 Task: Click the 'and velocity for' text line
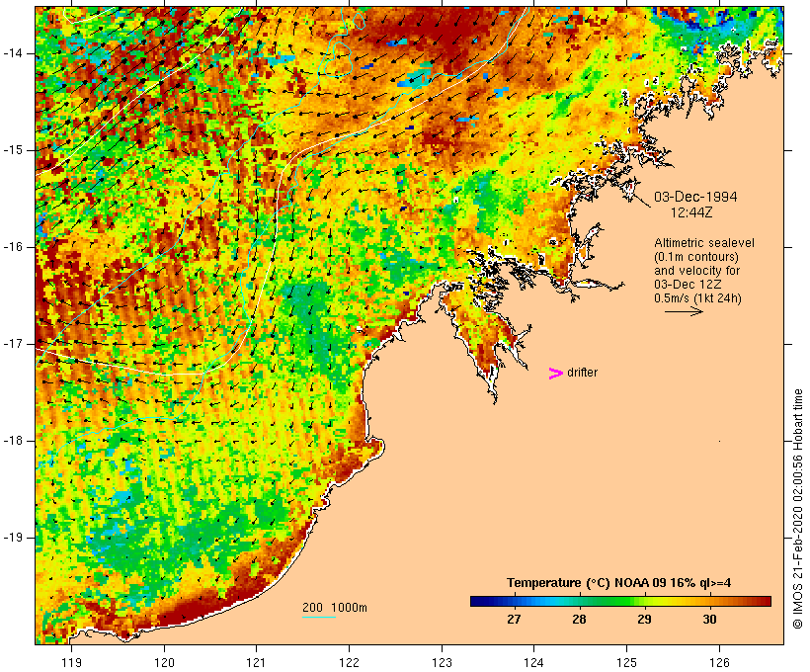(696, 271)
